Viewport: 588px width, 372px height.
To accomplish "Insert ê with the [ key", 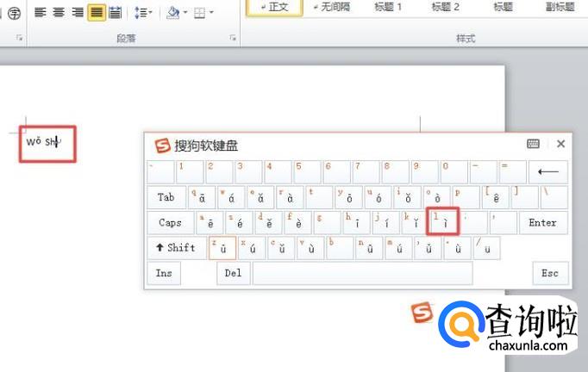I will pos(496,197).
